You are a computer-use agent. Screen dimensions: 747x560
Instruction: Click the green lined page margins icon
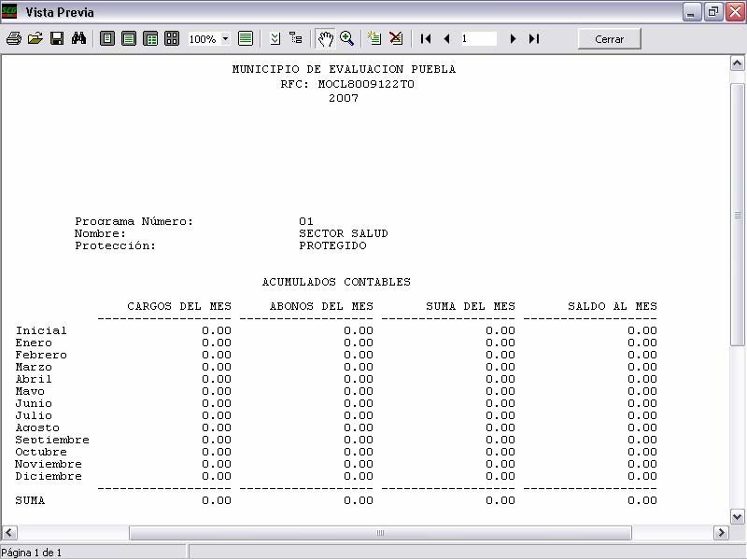[246, 38]
